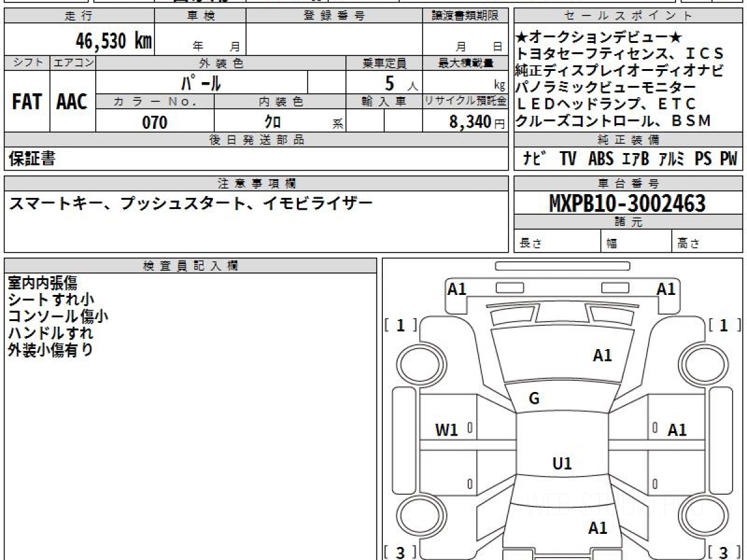Click the AAC air conditioner value
This screenshot has height=560, width=747.
72,102
